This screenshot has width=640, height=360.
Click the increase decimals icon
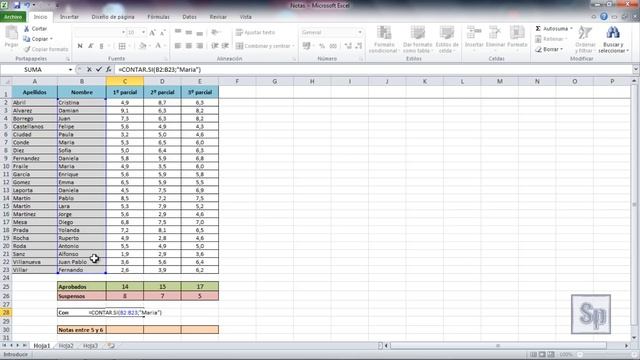click(x=348, y=46)
